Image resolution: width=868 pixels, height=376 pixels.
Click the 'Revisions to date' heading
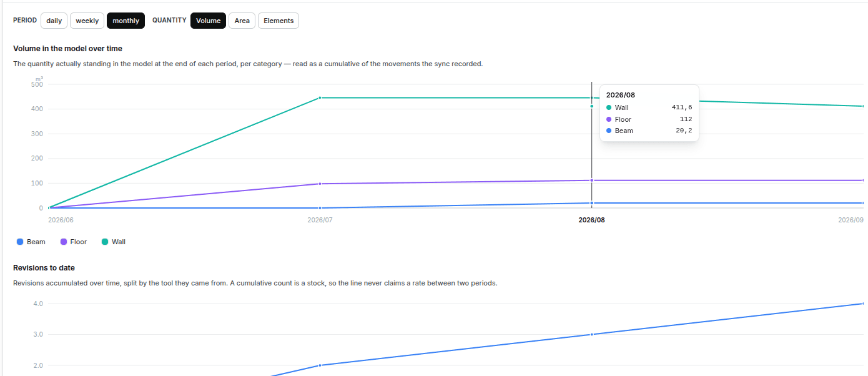44,268
